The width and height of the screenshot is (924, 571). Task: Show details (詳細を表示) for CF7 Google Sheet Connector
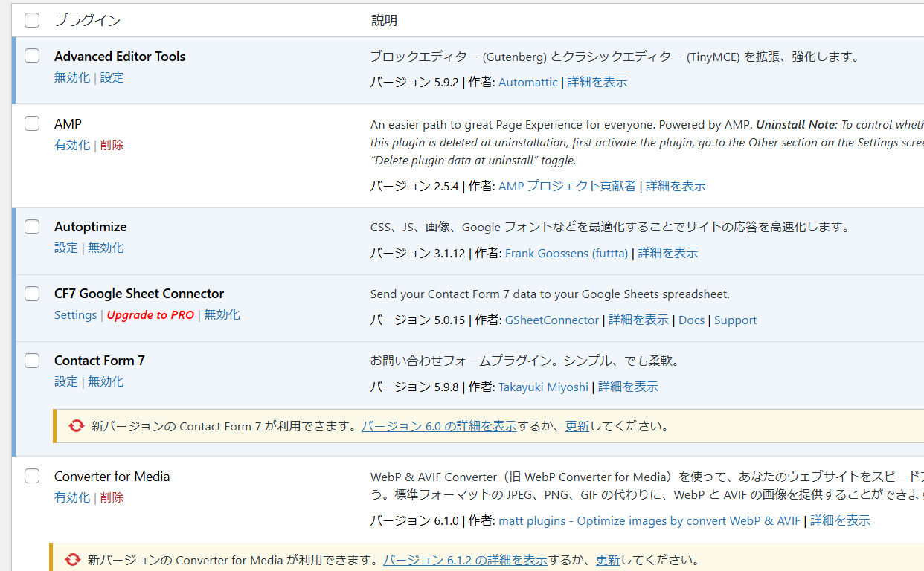point(638,320)
